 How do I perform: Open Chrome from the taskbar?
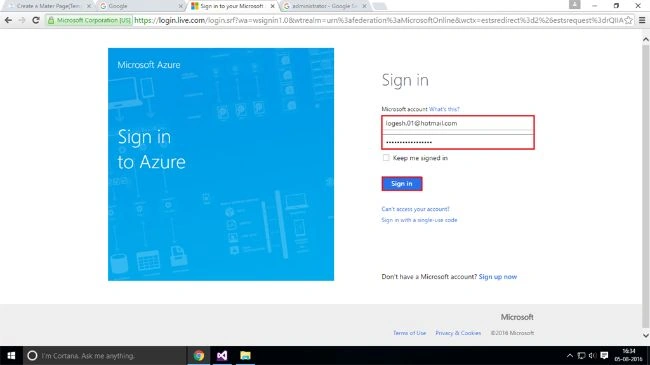tap(199, 355)
